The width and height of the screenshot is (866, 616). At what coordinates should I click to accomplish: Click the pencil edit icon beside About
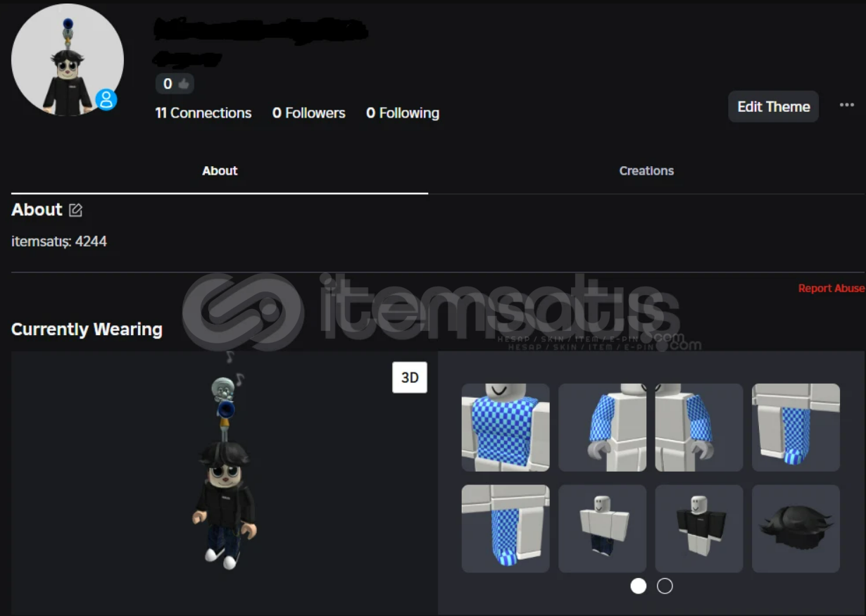[76, 210]
